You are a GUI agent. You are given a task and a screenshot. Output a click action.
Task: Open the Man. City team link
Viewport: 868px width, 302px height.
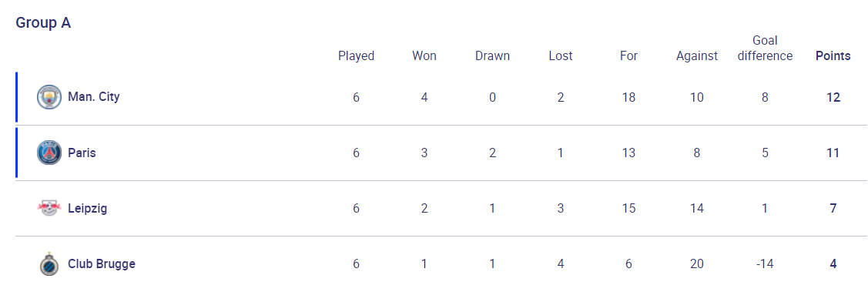(93, 97)
